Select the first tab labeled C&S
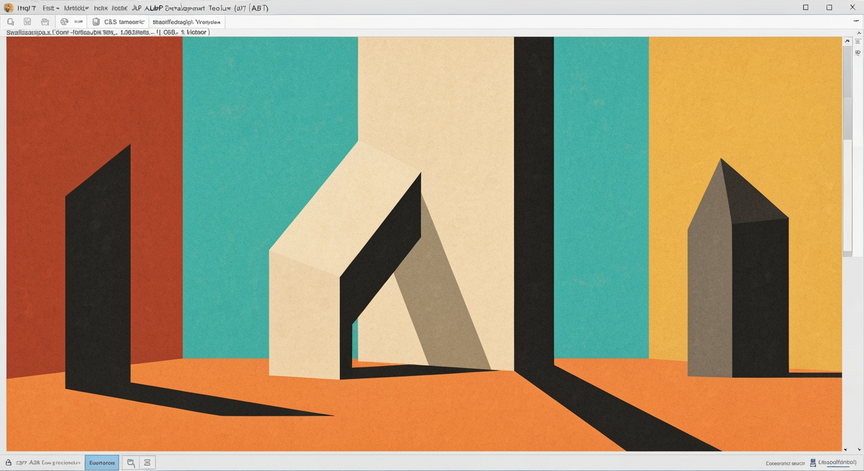This screenshot has width=864, height=471. (119, 22)
